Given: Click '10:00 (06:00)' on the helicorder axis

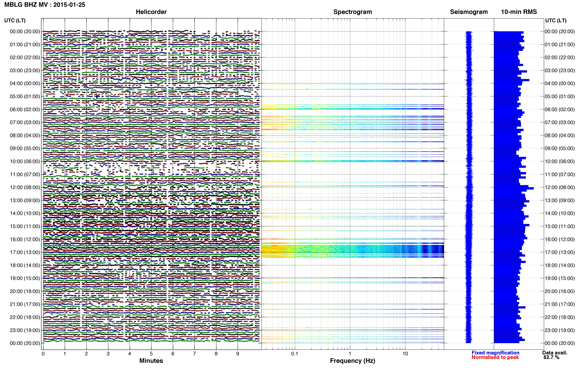Looking at the screenshot, I should (x=25, y=161).
